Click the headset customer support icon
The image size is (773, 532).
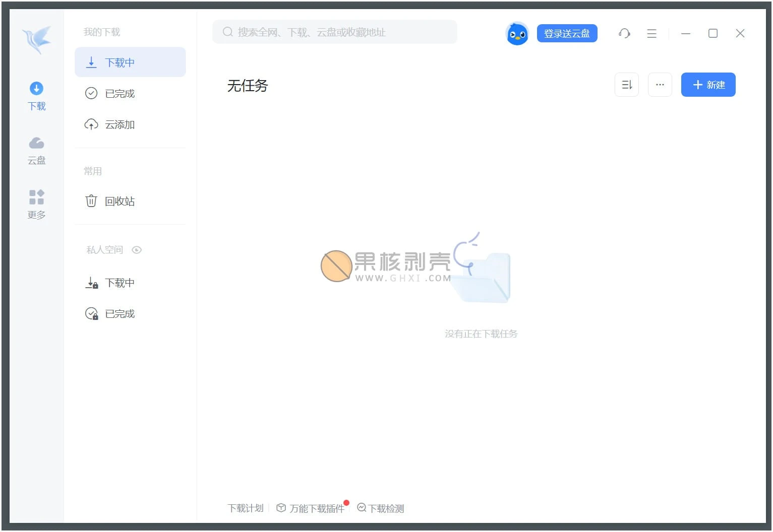pos(624,34)
